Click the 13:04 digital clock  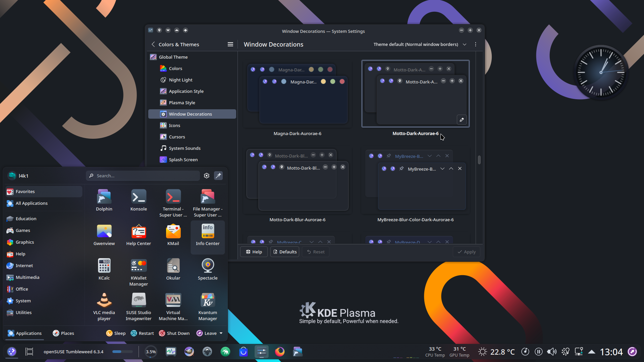click(611, 352)
